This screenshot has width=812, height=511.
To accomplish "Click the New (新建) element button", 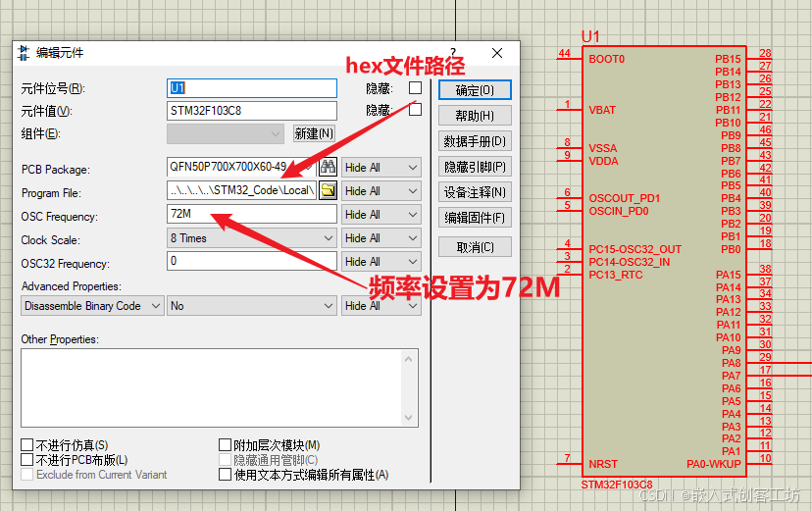I will click(314, 133).
